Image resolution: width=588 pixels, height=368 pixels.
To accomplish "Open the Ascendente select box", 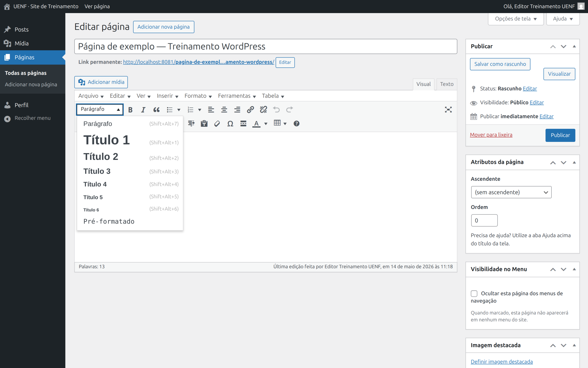I will (511, 192).
